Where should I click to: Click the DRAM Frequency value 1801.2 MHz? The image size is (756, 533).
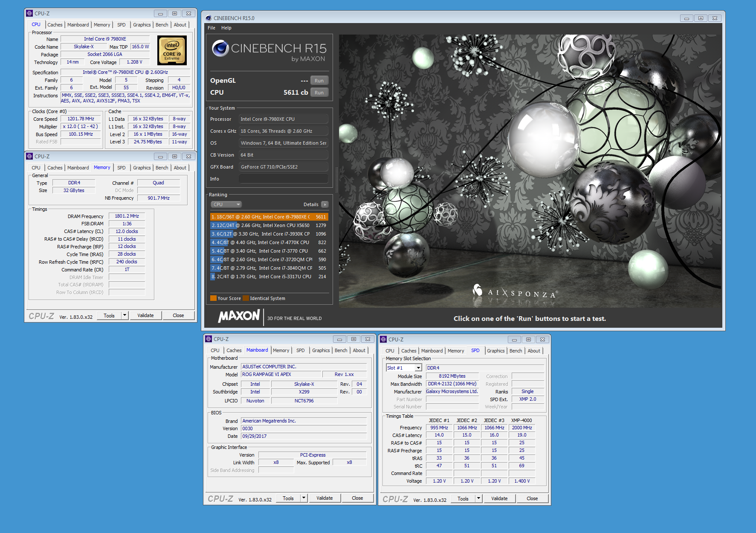coord(127,216)
